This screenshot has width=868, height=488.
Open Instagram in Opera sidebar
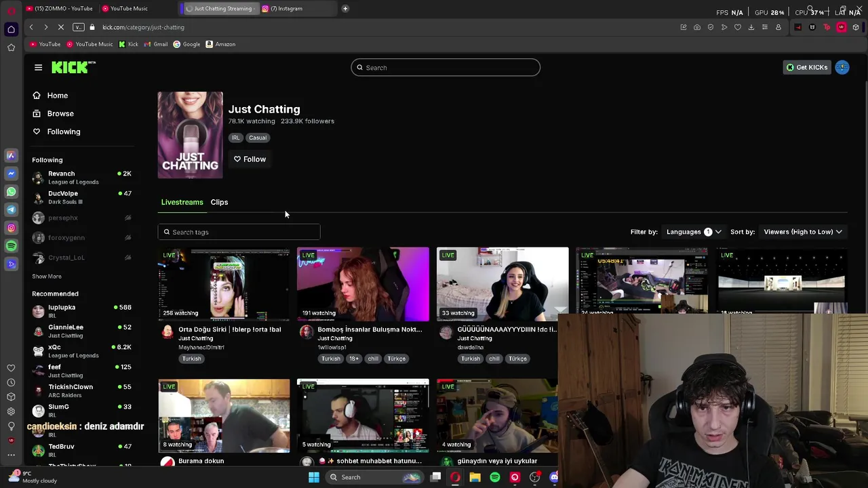click(11, 228)
